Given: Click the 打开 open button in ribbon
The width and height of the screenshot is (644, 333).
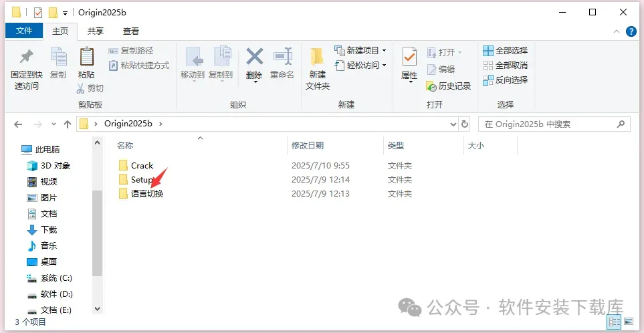Looking at the screenshot, I should [445, 53].
